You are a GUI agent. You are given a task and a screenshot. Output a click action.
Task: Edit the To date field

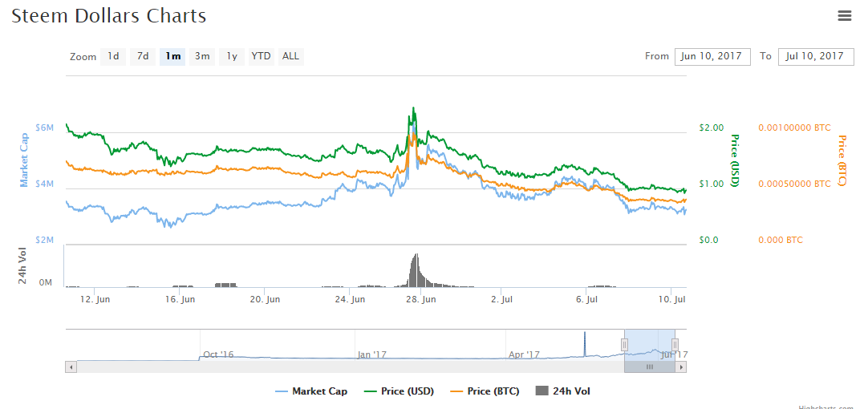(816, 56)
